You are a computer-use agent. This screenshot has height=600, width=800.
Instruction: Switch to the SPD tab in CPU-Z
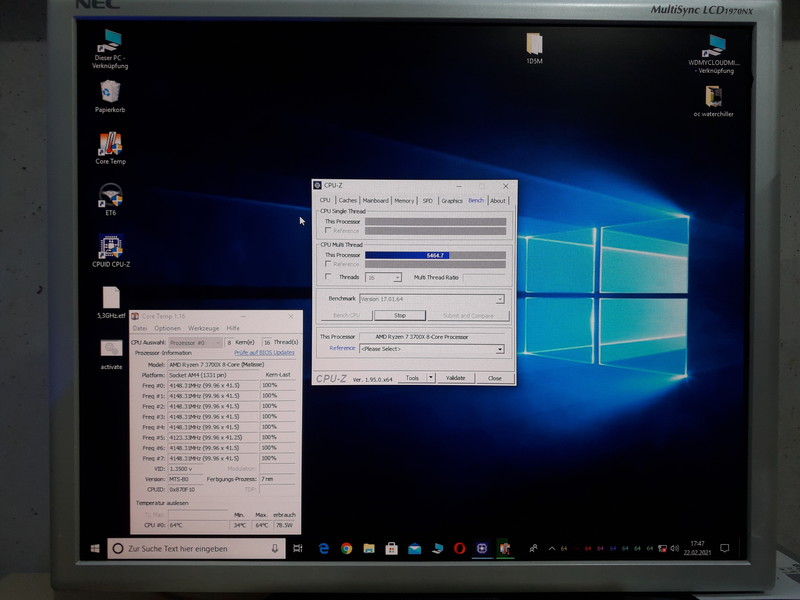tap(428, 201)
